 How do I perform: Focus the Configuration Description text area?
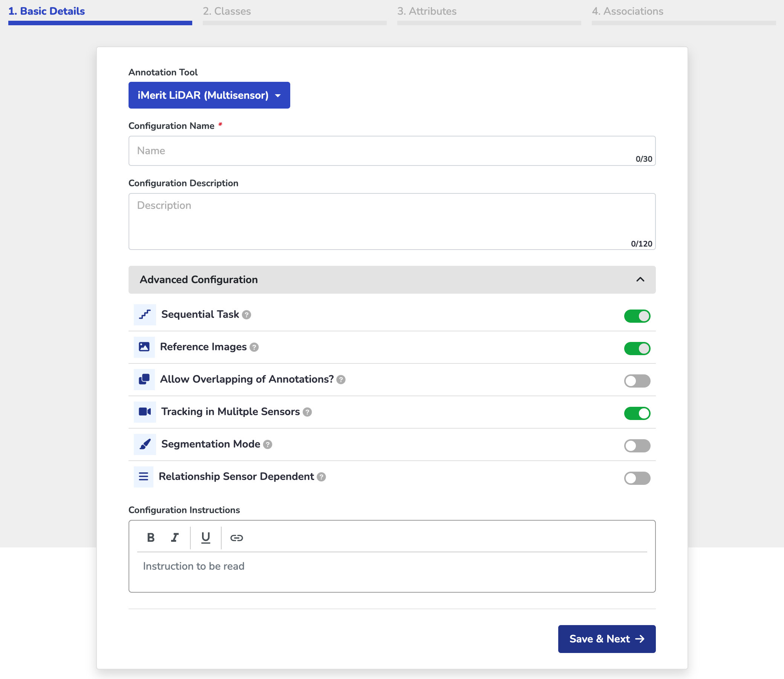tap(392, 221)
